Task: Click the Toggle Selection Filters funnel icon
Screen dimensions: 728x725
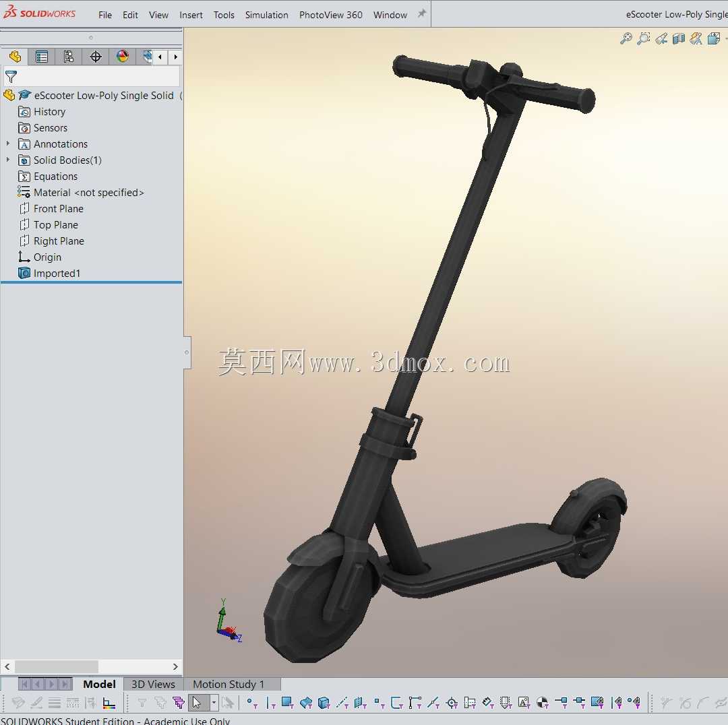Action: [142, 703]
